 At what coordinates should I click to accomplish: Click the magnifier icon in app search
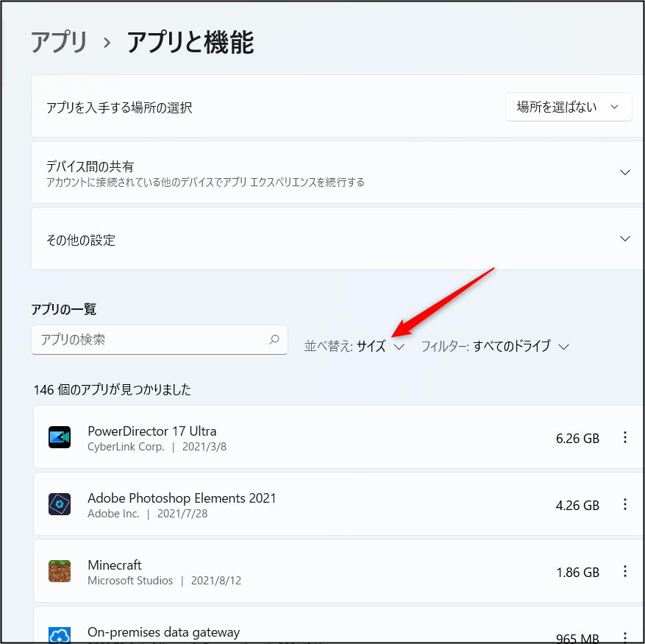[x=274, y=339]
